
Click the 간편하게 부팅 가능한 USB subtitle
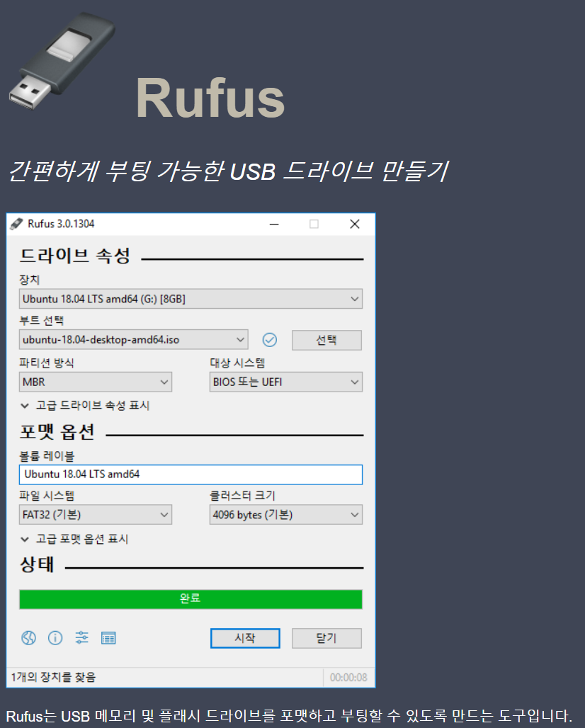tap(229, 171)
